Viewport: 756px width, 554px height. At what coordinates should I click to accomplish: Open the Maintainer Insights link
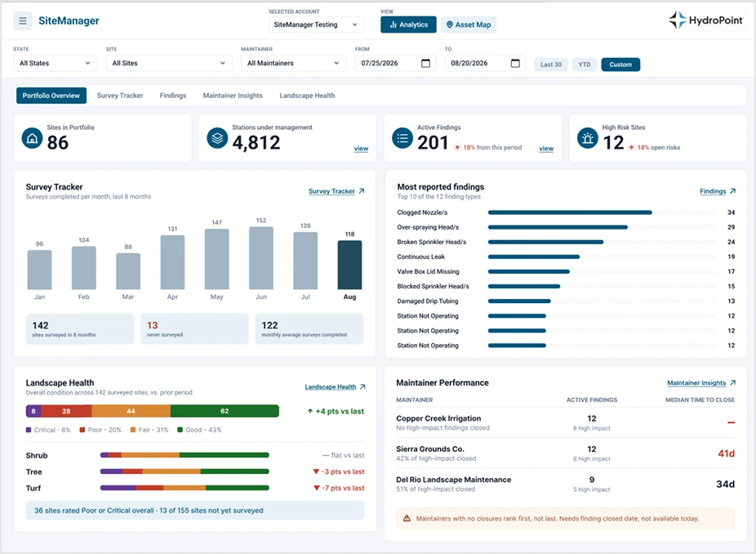(x=696, y=382)
